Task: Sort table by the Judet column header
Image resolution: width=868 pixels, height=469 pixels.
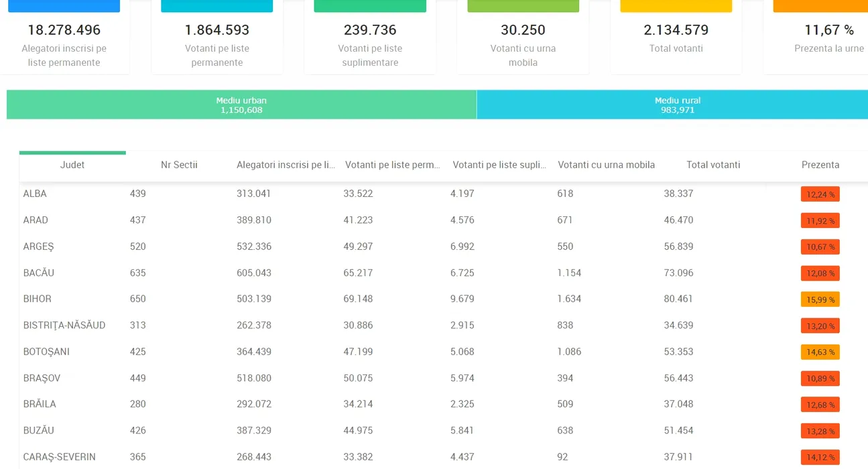Action: [72, 165]
